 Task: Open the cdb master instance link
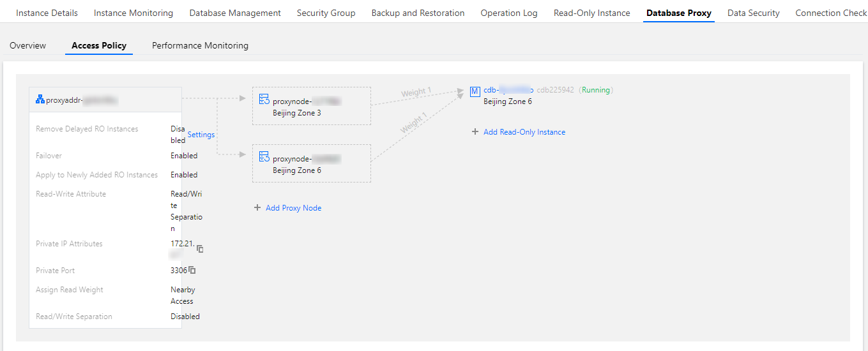[x=508, y=90]
